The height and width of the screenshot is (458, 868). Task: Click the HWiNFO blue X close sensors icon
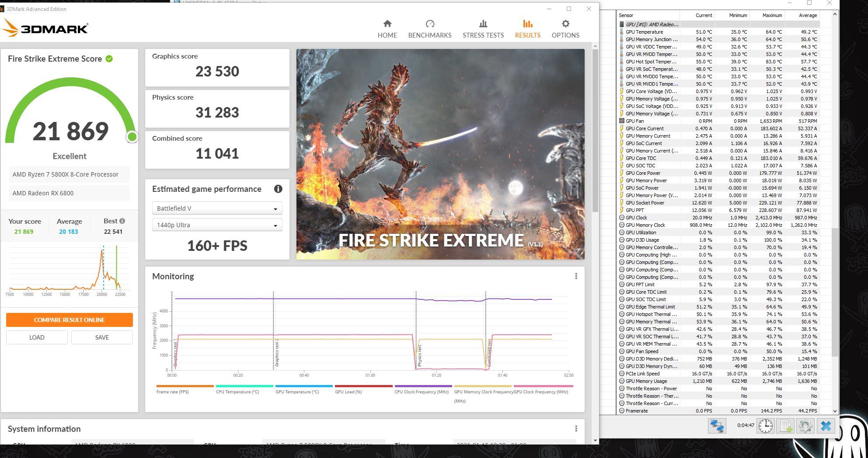(826, 426)
